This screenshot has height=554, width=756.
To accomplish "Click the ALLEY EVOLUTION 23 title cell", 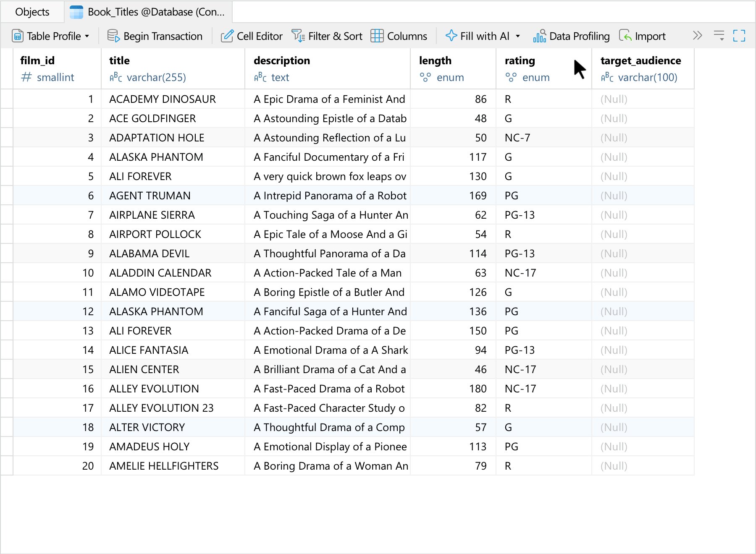I will pos(173,408).
